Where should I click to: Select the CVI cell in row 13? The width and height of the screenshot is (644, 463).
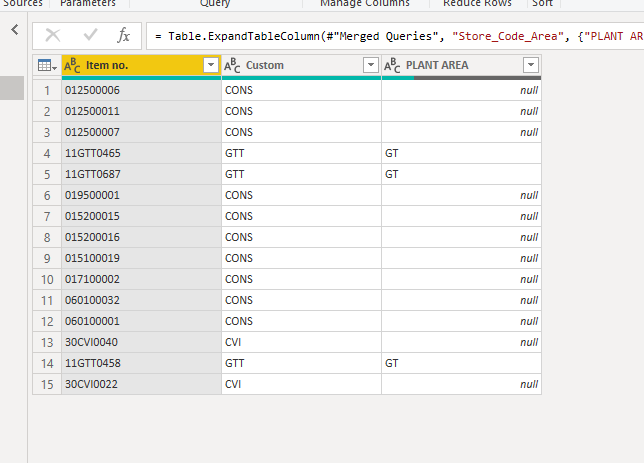pyautogui.click(x=301, y=342)
